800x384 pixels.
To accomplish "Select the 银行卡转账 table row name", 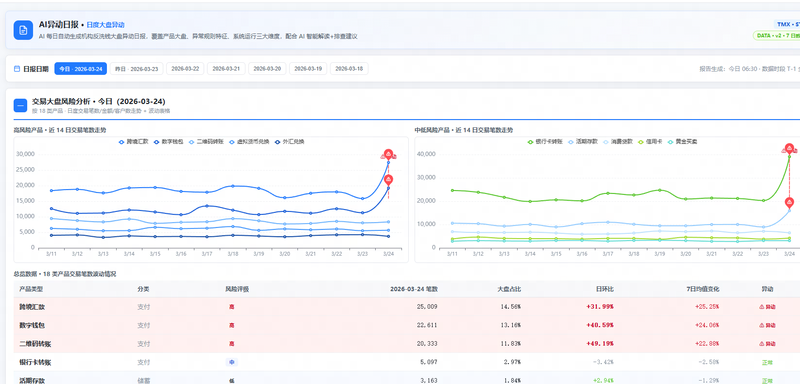I will tap(35, 363).
